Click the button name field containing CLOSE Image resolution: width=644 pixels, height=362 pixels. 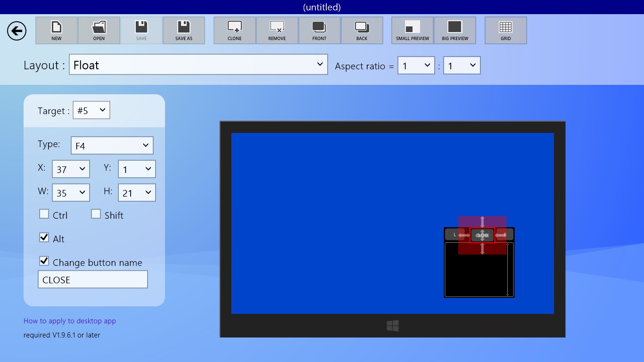pos(92,280)
